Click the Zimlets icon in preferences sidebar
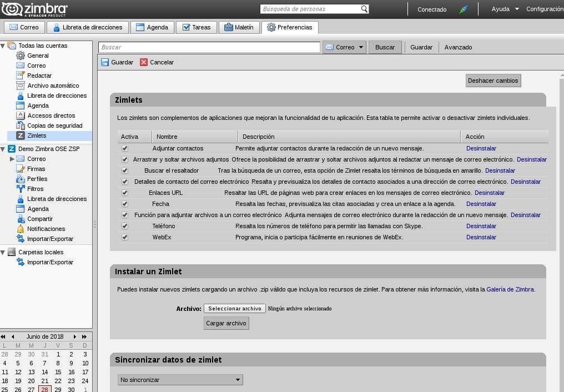 pos(21,135)
